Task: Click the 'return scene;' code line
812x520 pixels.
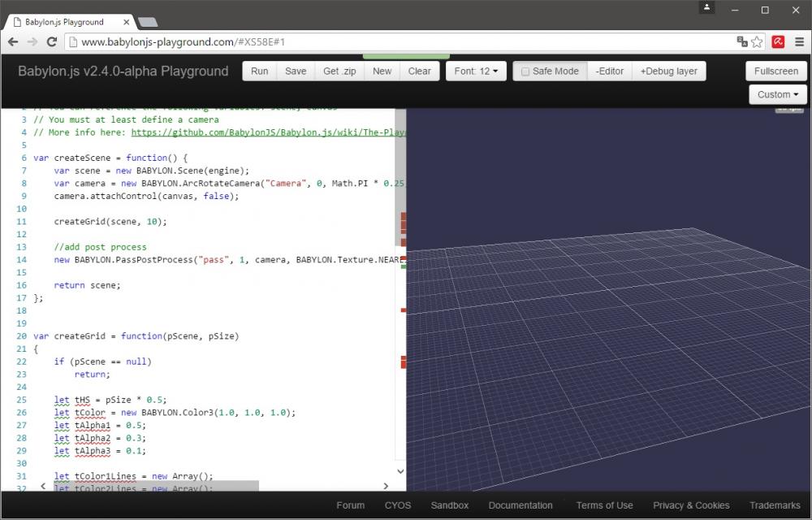Action: pyautogui.click(x=87, y=285)
